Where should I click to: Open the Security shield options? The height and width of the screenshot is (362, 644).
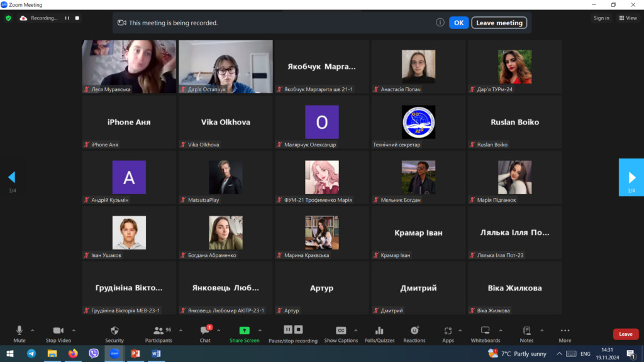(114, 331)
